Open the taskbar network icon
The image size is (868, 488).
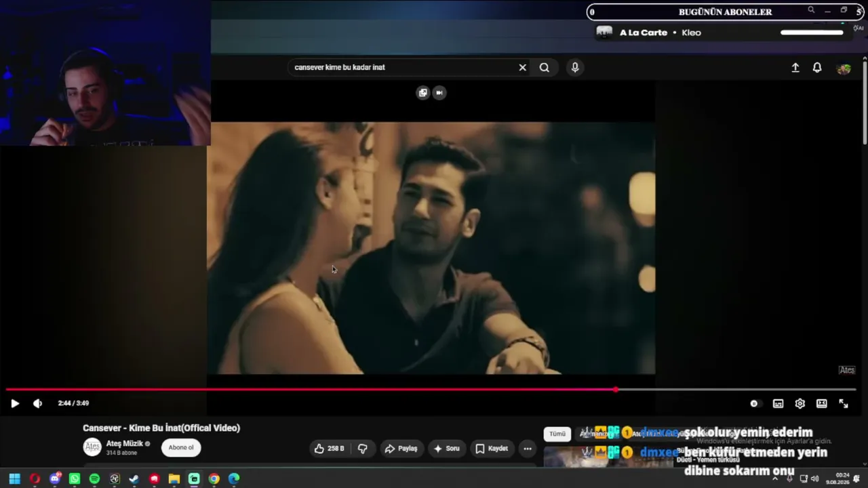(x=804, y=479)
